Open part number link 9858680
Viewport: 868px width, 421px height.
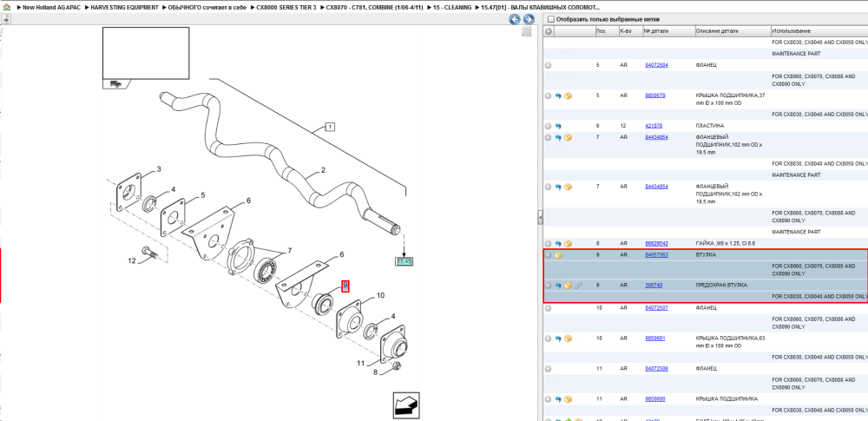655,398
